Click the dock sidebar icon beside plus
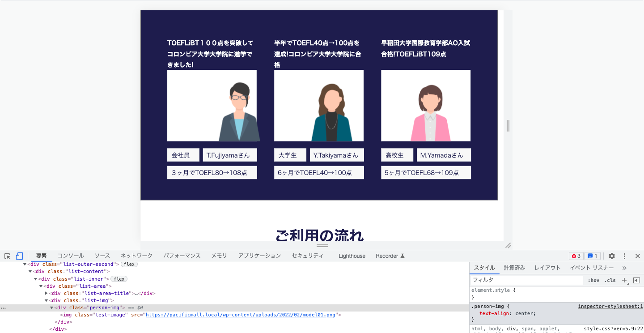 tap(637, 280)
